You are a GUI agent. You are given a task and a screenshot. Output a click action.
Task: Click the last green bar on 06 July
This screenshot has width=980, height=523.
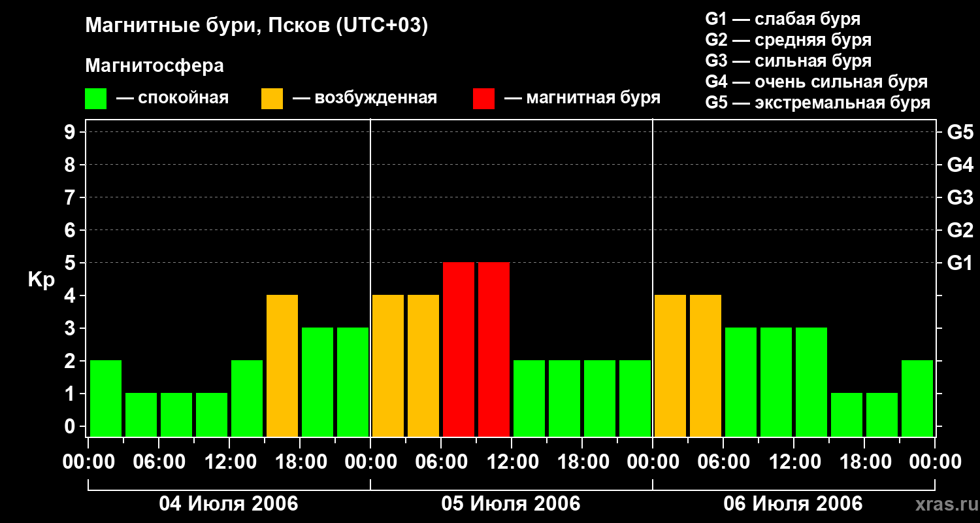(x=917, y=398)
